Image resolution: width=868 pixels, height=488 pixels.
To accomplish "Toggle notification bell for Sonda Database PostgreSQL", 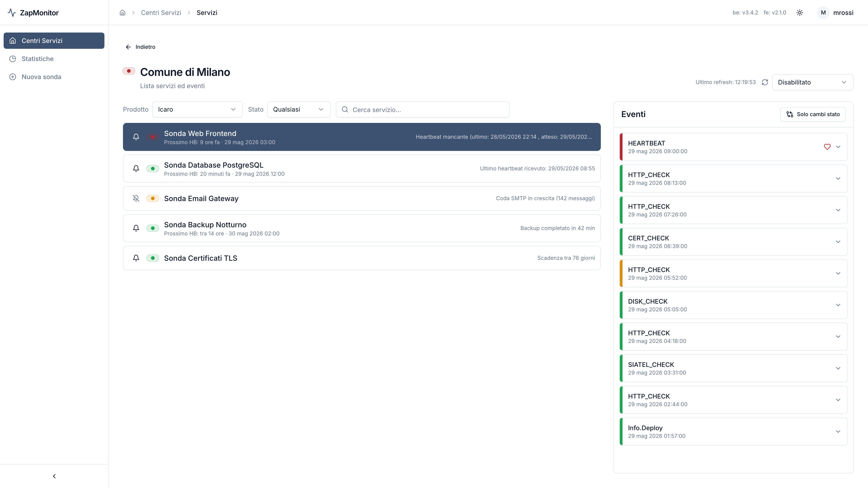I will pyautogui.click(x=136, y=168).
